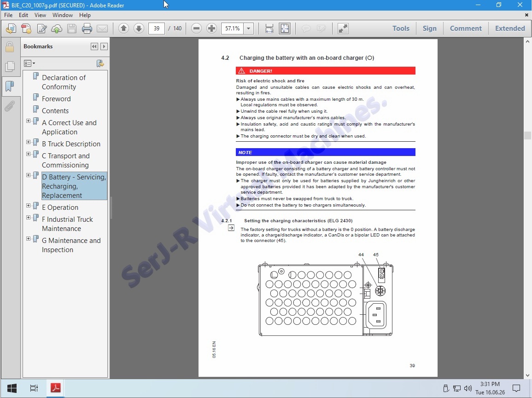This screenshot has width=532, height=398.
Task: Click the Create PDF online icon
Action: click(11, 29)
